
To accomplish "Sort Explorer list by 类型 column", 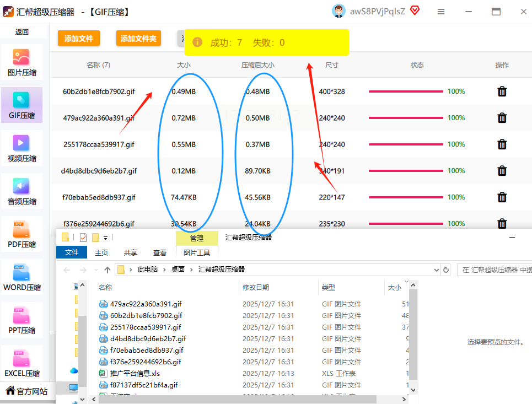I will [x=329, y=288].
